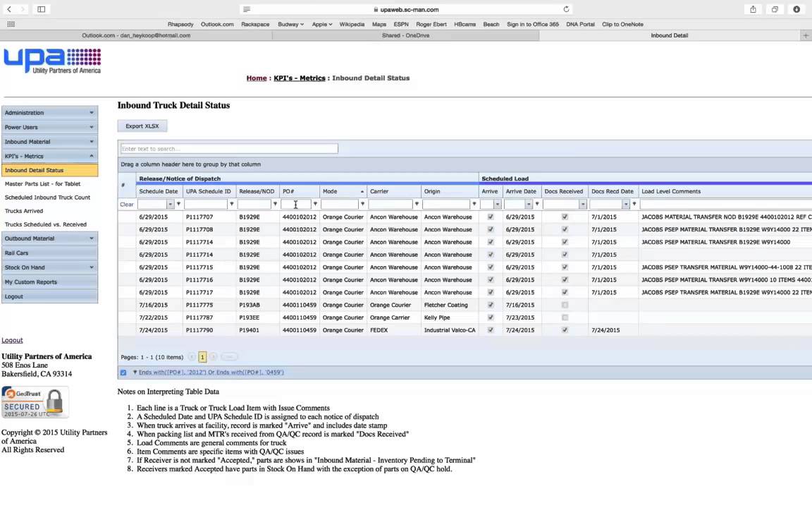Toggle Mode column sort arrow
Image resolution: width=812 pixels, height=508 pixels.
point(362,192)
